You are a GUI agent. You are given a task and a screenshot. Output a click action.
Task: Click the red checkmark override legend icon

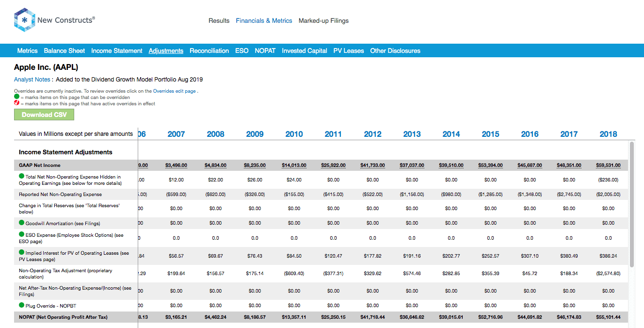pos(16,103)
